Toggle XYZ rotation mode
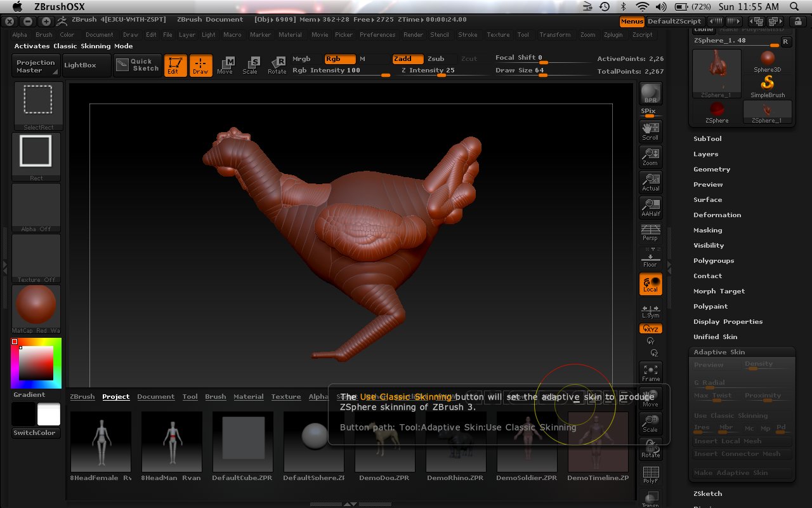Screen dimensions: 812x508 pyautogui.click(x=651, y=329)
